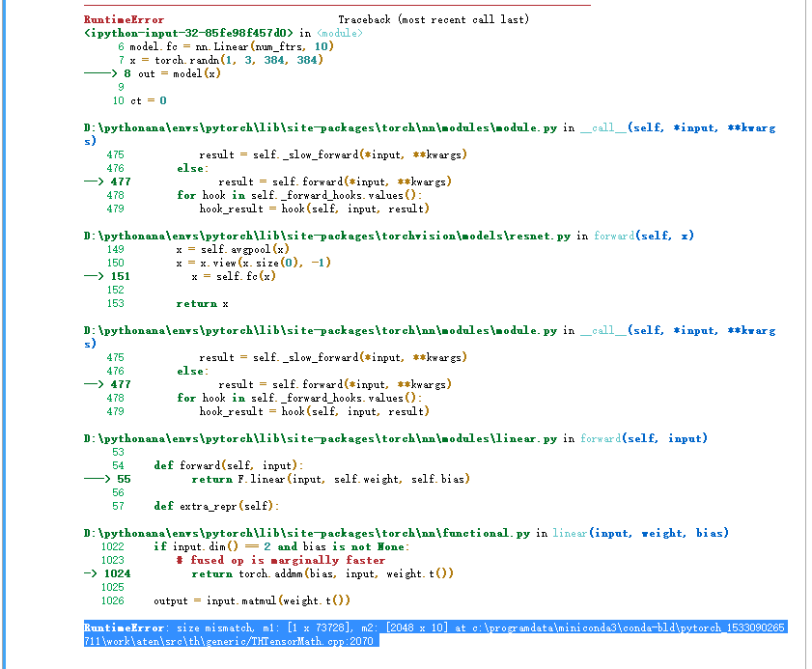
Task: Click the line 'return torch.addmm(bias, input, weight.t())'
Action: 322,573
